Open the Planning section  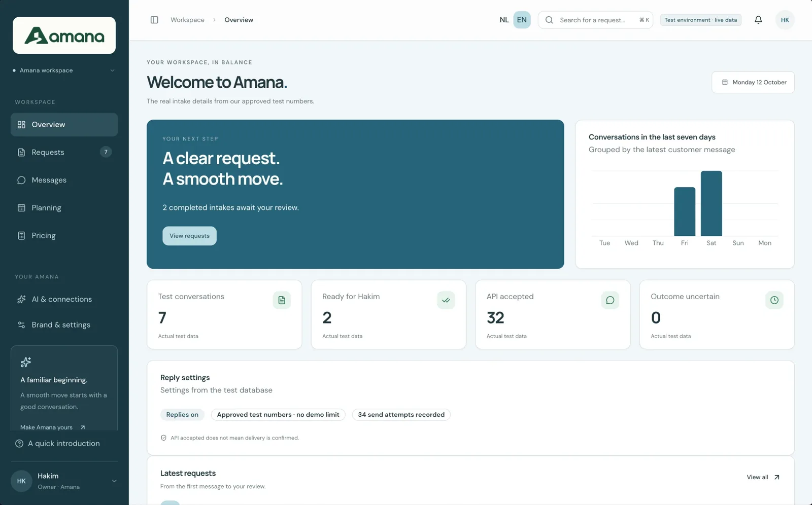[x=64, y=208]
